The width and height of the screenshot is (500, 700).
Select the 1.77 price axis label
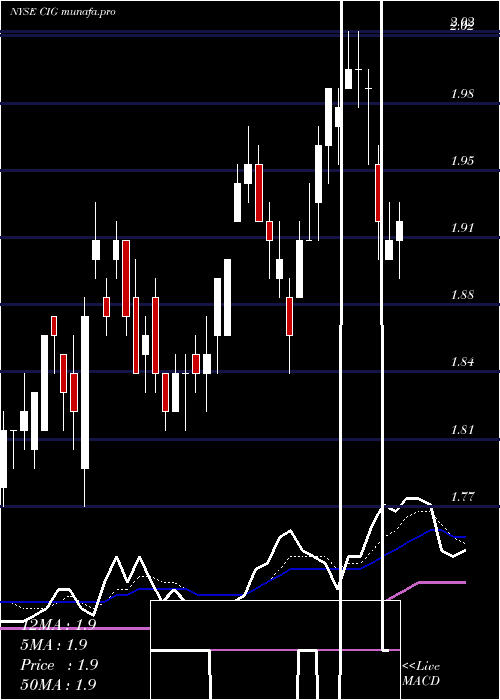[462, 496]
